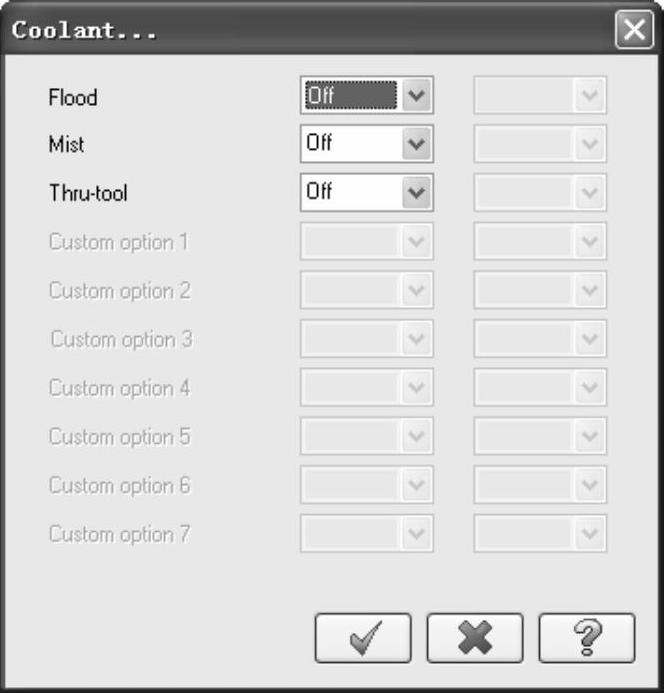664x693 pixels.
Task: Click the Thru-tool Off value field
Action: [350, 192]
